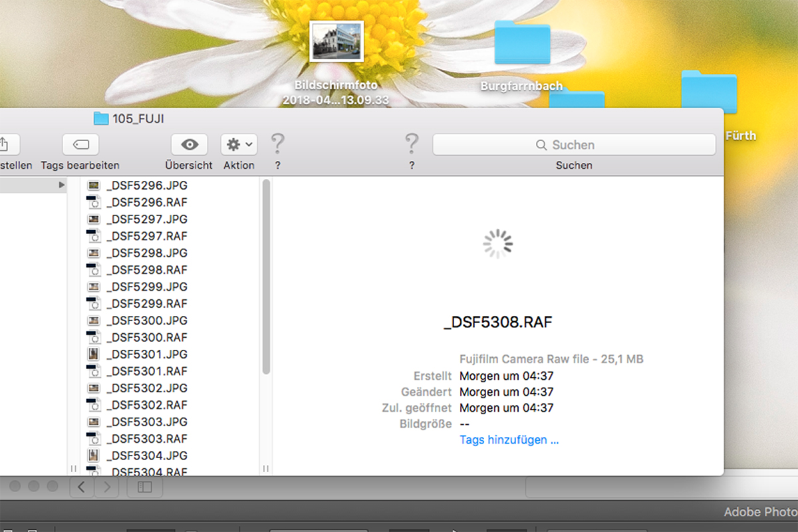The image size is (798, 532).
Task: Click the column resize handle beside preview pane
Action: [x=266, y=469]
